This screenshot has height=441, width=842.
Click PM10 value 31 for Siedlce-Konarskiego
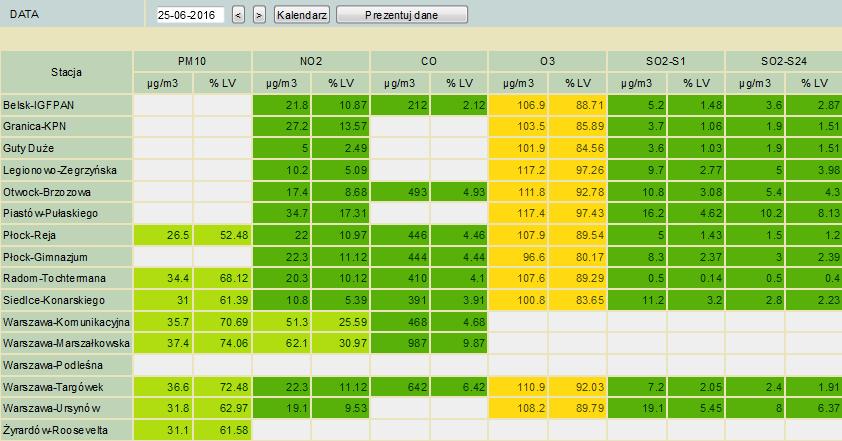[163, 300]
